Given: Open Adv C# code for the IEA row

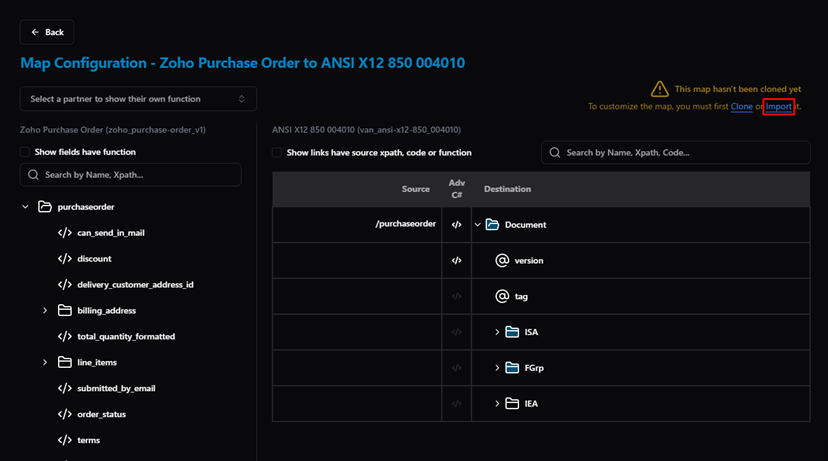Looking at the screenshot, I should point(456,404).
